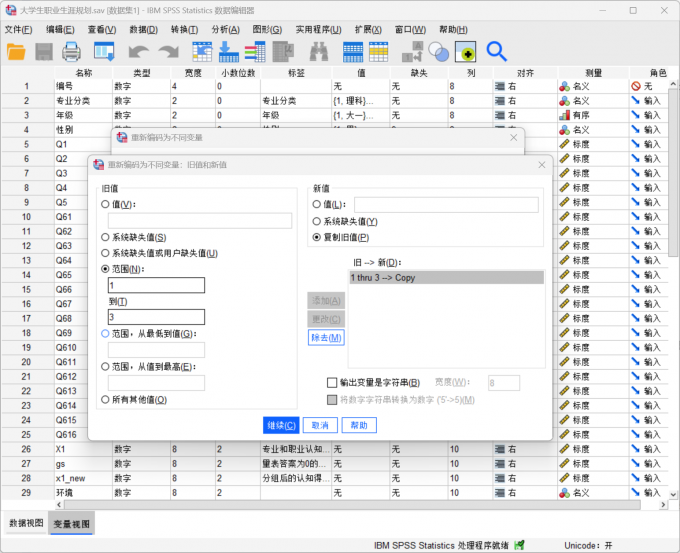Click the Run descriptive statistics icon
Image resolution: width=680 pixels, height=553 pixels.
[284, 52]
